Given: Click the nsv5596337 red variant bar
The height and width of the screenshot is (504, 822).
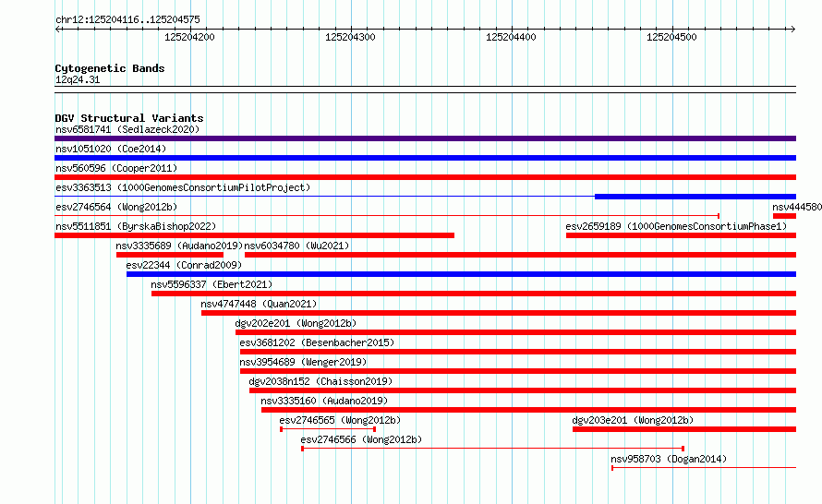Looking at the screenshot, I should pos(474,294).
